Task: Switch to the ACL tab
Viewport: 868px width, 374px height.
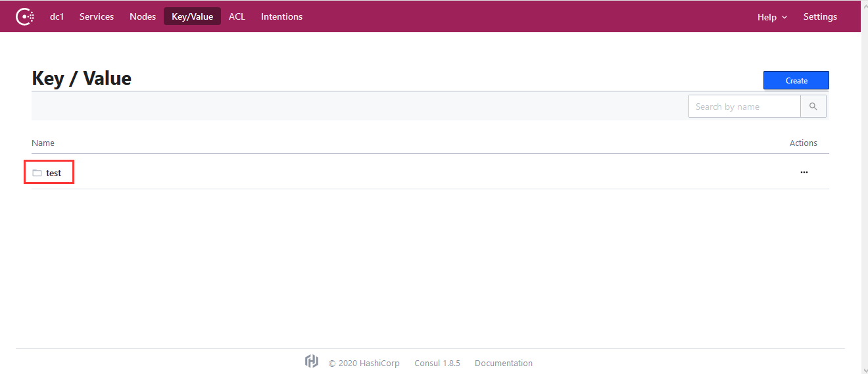Action: tap(237, 16)
